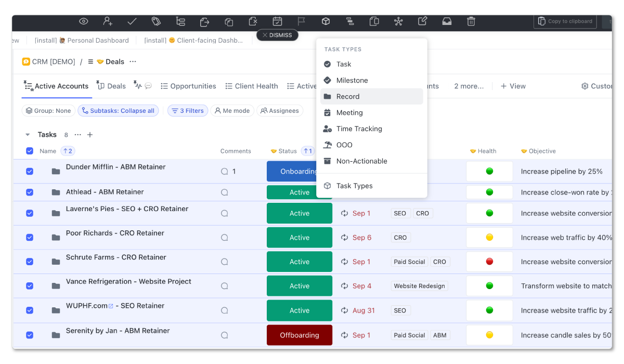Open the 2 more... views dropdown
The height and width of the screenshot is (364, 624).
tap(469, 86)
